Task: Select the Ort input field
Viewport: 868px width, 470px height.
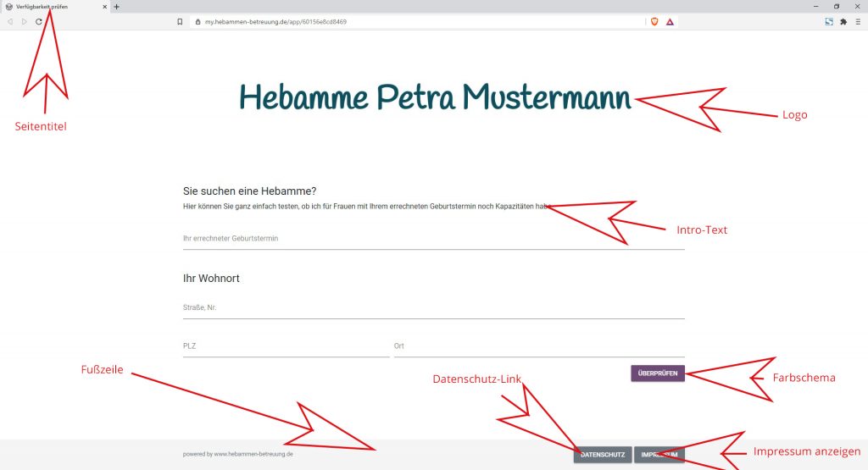Action: tap(538, 346)
